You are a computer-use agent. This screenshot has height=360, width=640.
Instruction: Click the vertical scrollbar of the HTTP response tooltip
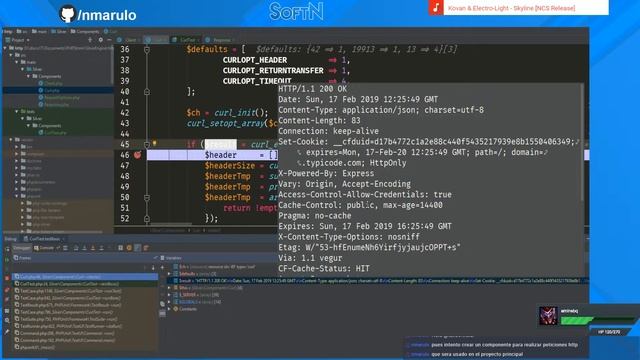pyautogui.click(x=581, y=143)
